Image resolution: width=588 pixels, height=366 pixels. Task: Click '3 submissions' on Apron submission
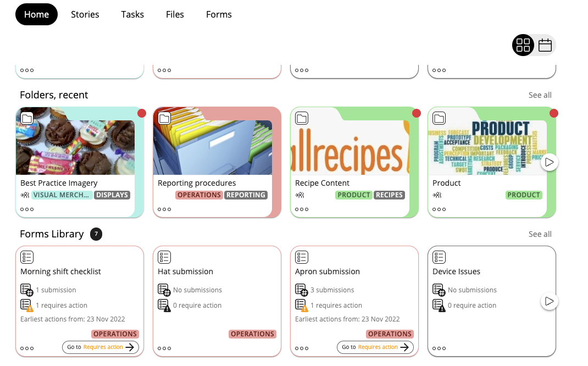(x=332, y=290)
